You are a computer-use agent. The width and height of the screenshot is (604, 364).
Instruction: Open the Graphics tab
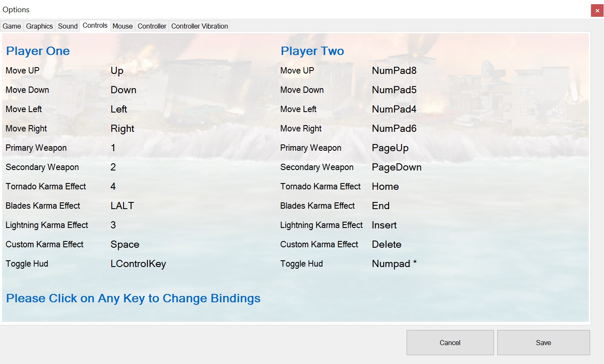pyautogui.click(x=39, y=26)
